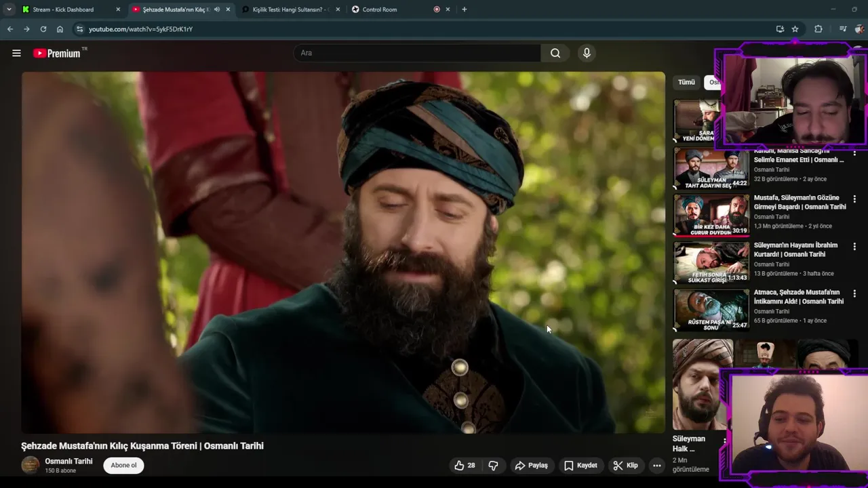Screen dimensions: 868x488
Task: Open the tab search dropdown arrow
Action: click(9, 9)
